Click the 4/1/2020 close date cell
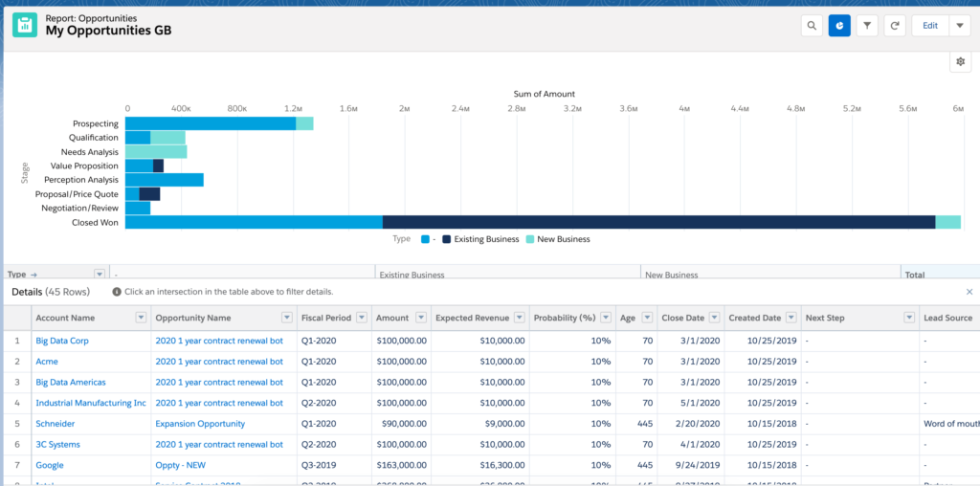The height and width of the screenshot is (486, 980). [691, 445]
